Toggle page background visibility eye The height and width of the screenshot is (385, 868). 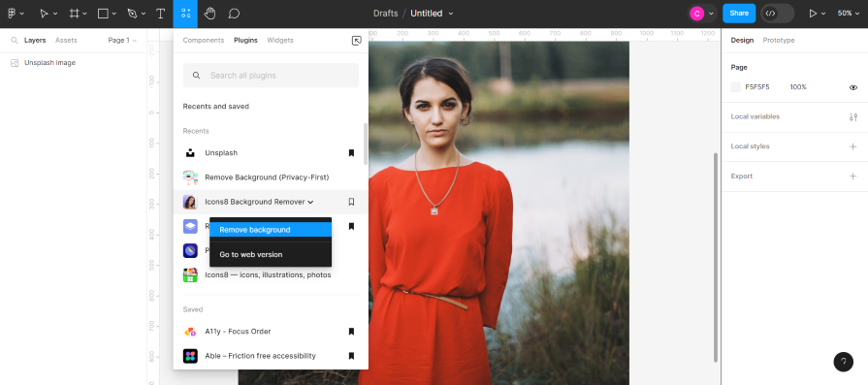click(853, 87)
